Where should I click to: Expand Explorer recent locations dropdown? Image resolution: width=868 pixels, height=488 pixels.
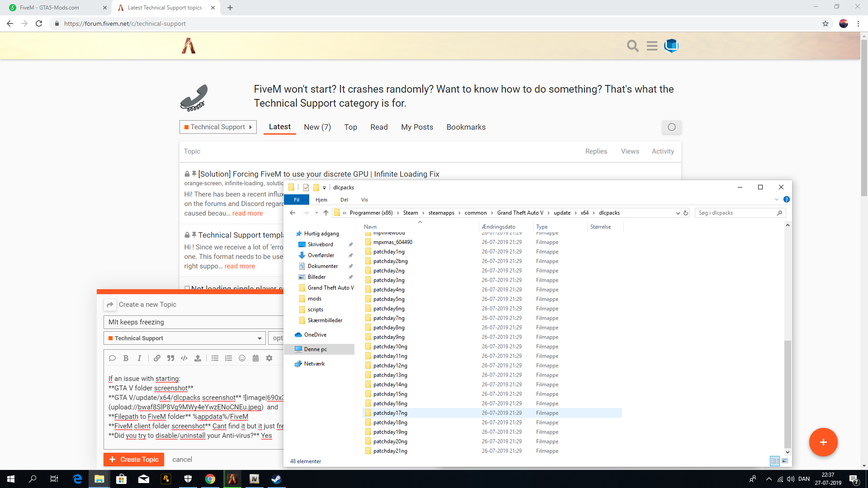316,213
